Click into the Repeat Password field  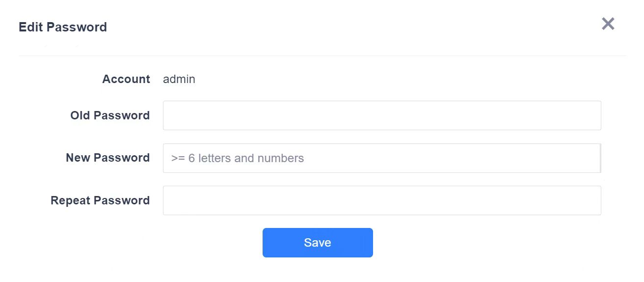click(381, 200)
